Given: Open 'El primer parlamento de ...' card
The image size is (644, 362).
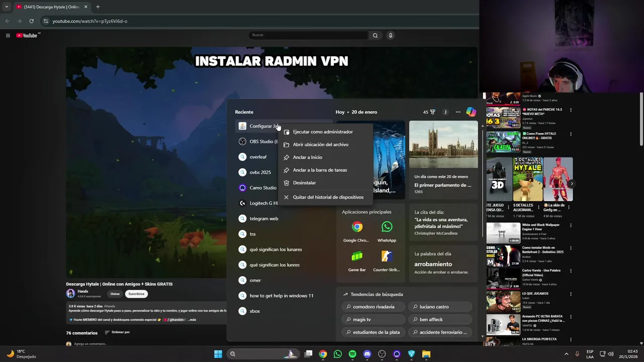Looking at the screenshot, I should (x=443, y=159).
